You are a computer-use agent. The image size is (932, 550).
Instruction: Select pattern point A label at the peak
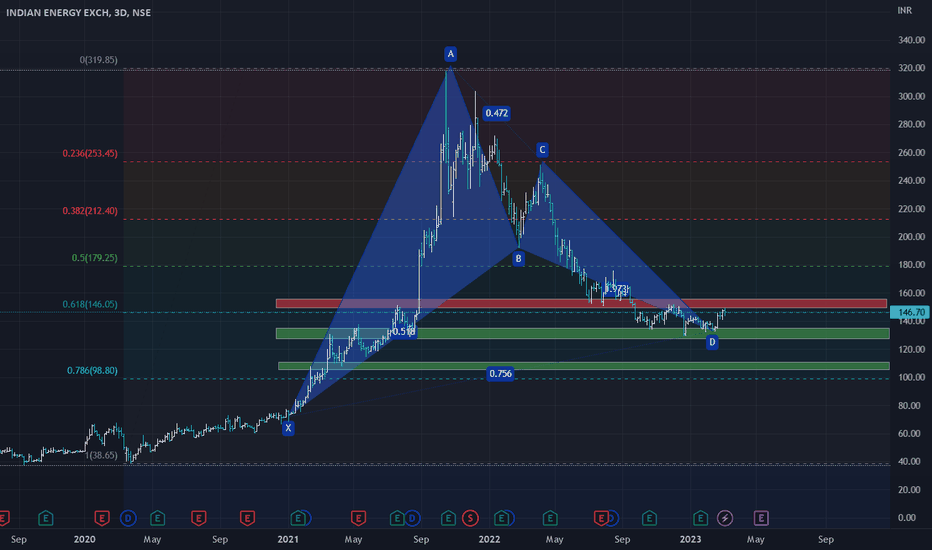click(451, 54)
